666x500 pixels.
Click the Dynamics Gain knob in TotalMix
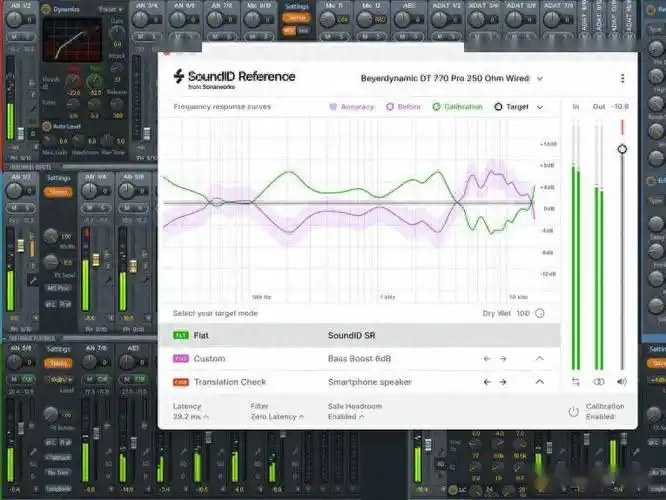117,32
